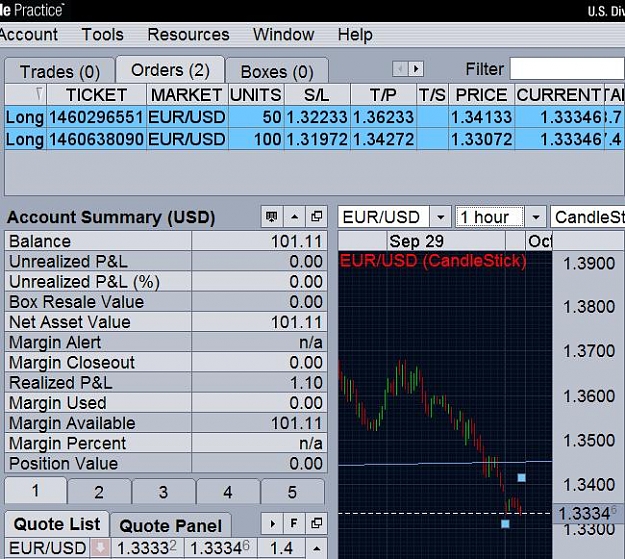Click the quote panel right arrow icon

click(x=272, y=524)
